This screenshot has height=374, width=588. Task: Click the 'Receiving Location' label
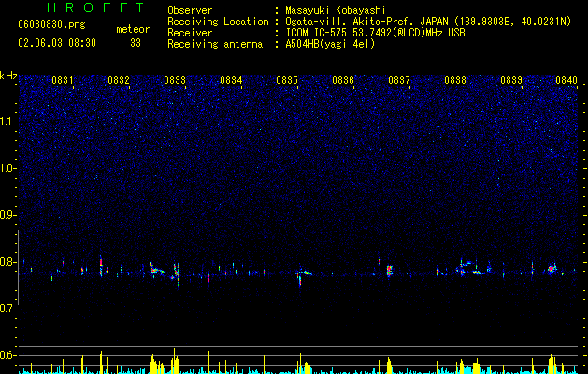pyautogui.click(x=218, y=22)
